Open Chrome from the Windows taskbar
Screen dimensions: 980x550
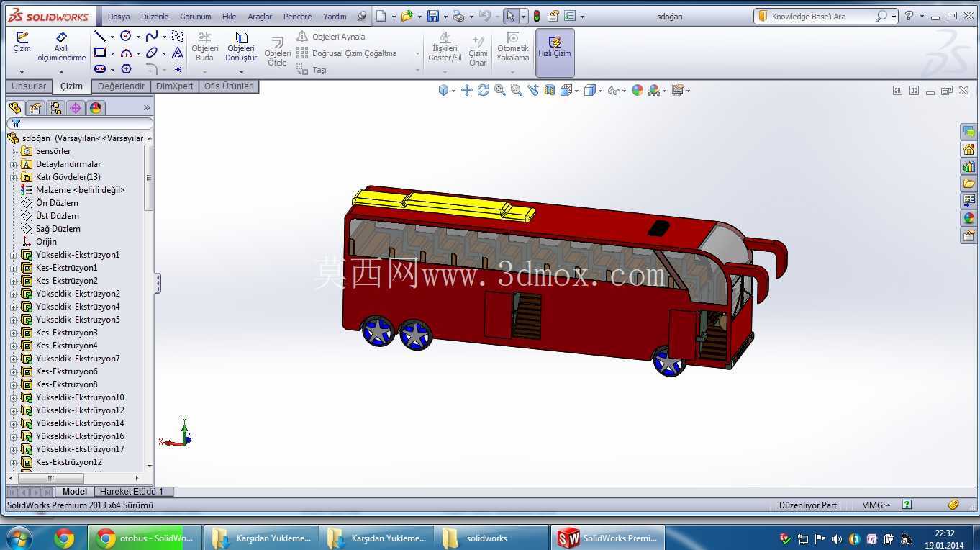coord(64,538)
